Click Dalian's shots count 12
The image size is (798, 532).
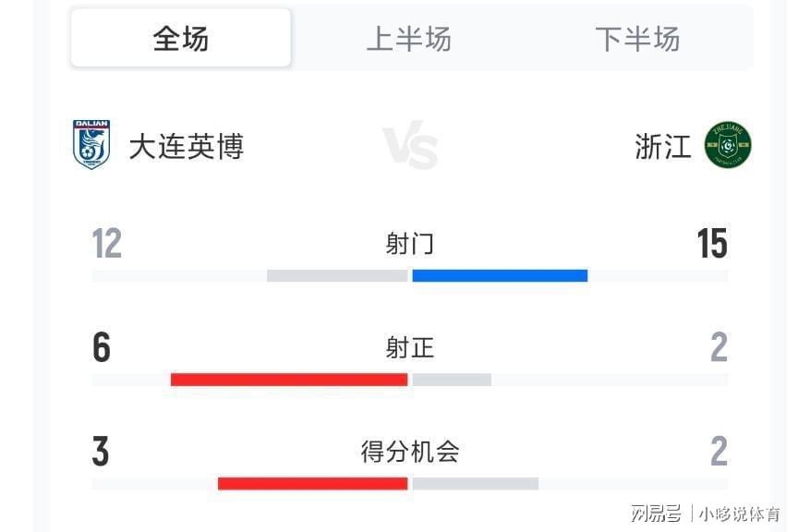click(x=107, y=244)
